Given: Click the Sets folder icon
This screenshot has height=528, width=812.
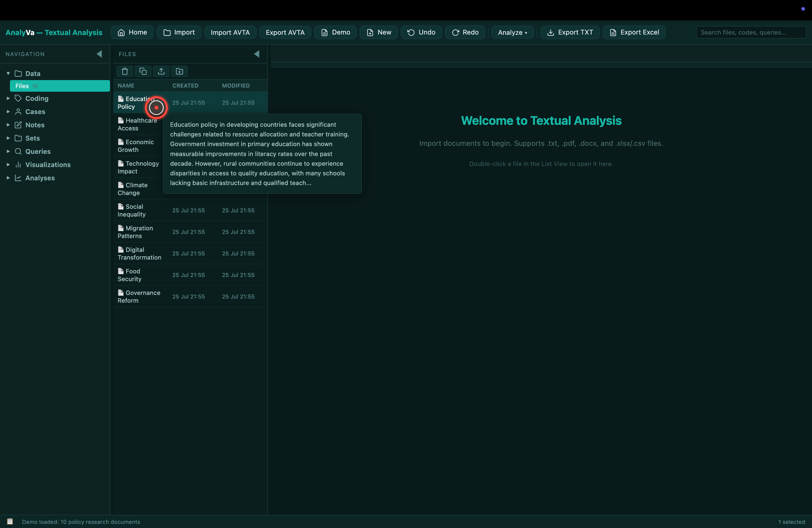Looking at the screenshot, I should coord(18,138).
